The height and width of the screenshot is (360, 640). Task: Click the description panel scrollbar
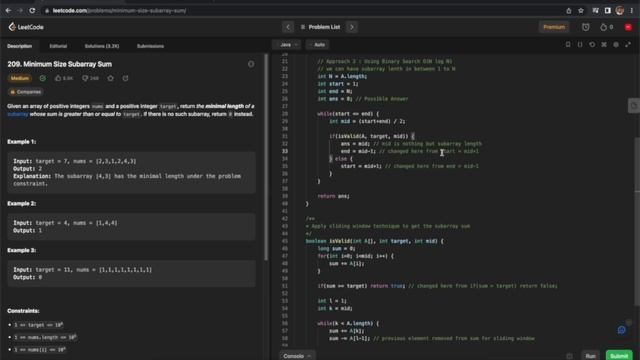(266, 157)
